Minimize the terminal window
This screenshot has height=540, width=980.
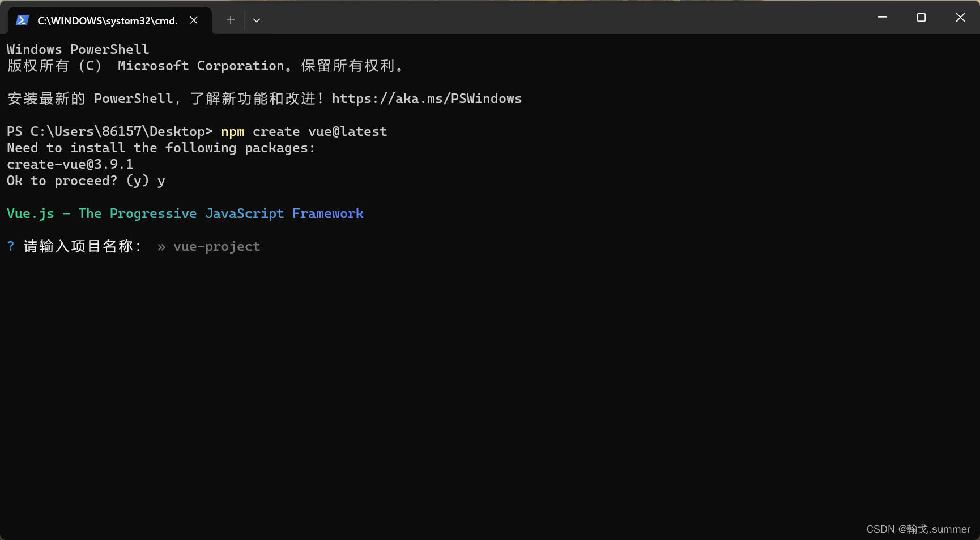[882, 18]
